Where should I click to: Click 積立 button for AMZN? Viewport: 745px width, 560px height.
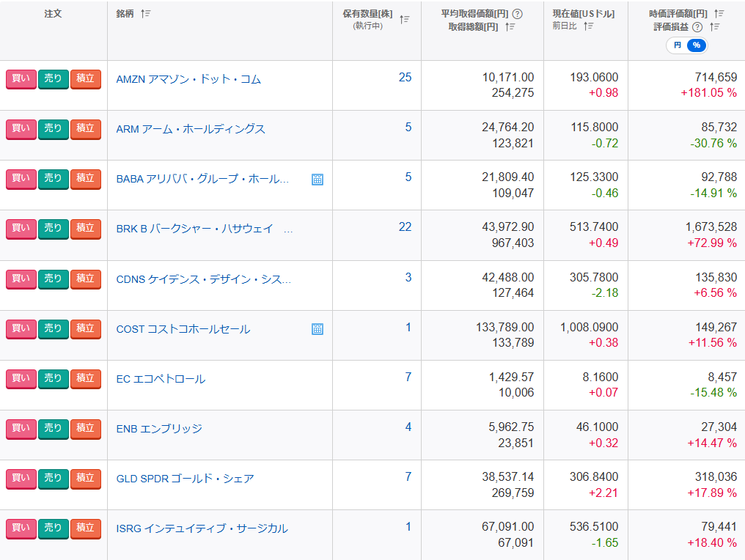[86, 79]
